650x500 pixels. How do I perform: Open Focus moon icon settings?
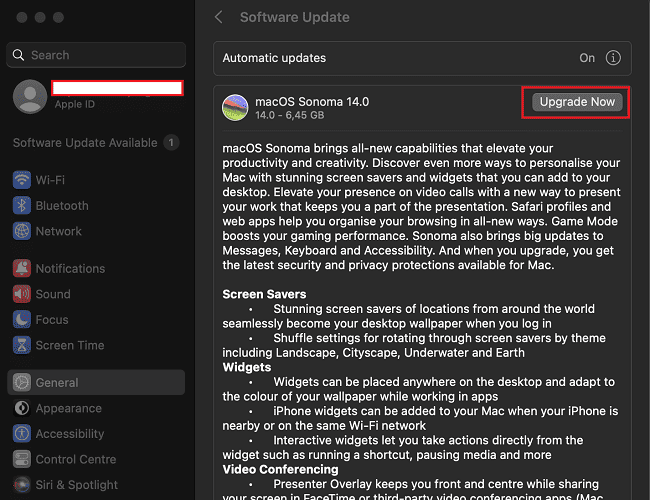coord(22,320)
